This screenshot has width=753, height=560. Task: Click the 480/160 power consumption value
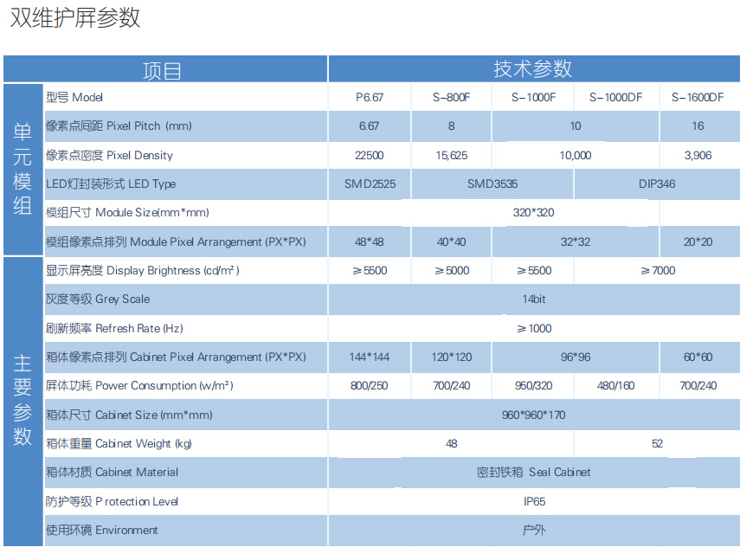click(615, 386)
